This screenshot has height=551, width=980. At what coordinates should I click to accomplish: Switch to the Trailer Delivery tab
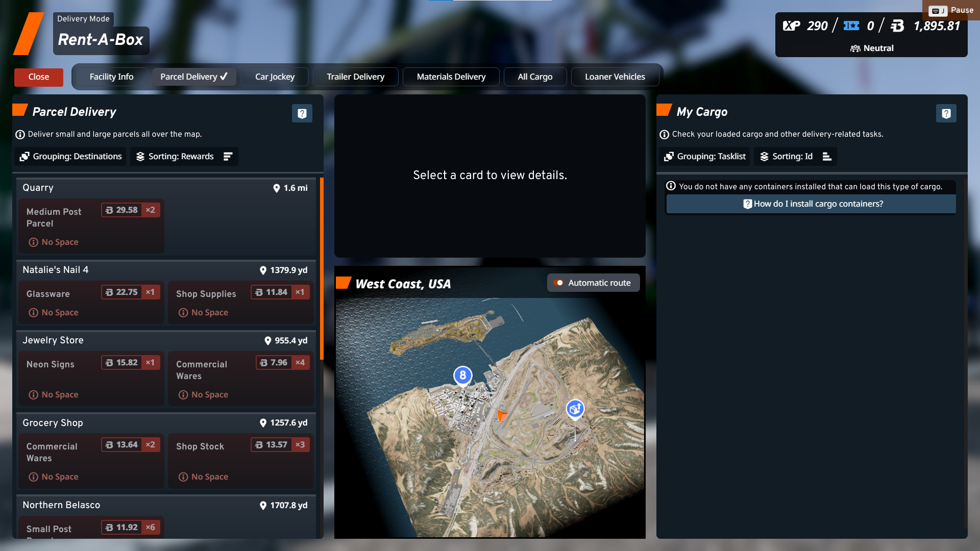(x=355, y=77)
